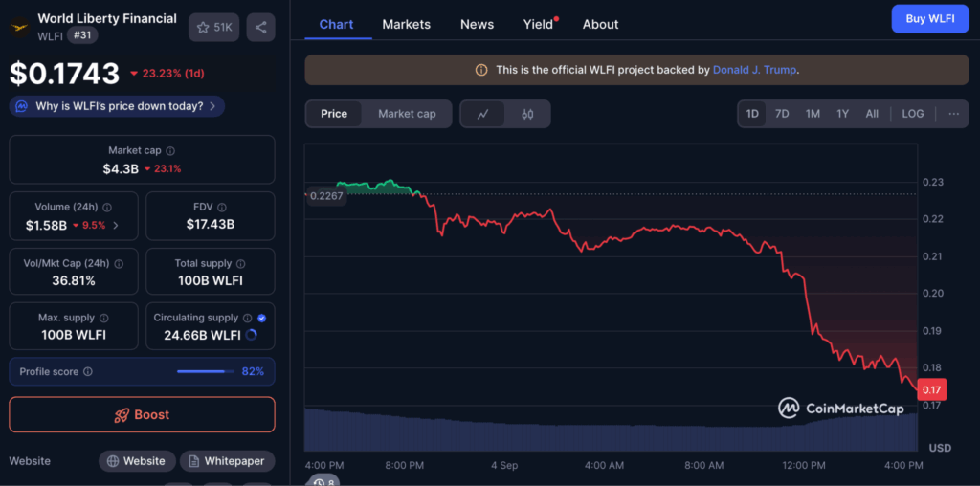Click the FDV info icon
980x486 pixels.
[x=223, y=207]
